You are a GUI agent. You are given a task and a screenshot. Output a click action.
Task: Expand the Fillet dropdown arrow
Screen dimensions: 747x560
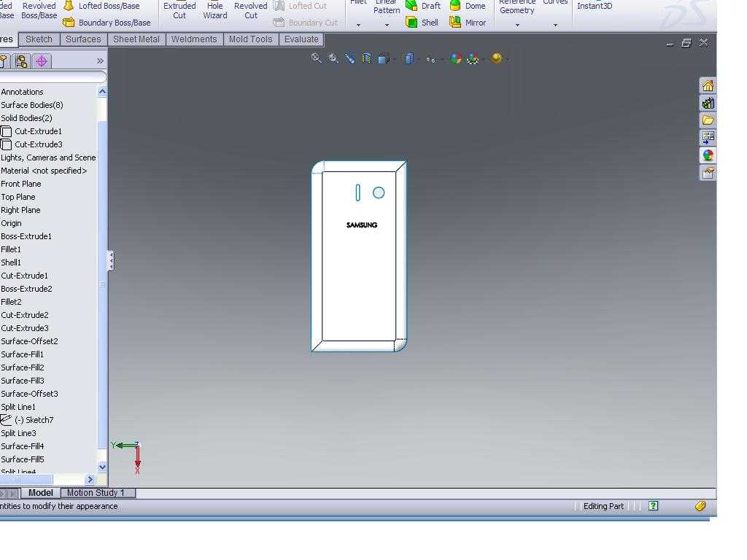click(x=358, y=25)
